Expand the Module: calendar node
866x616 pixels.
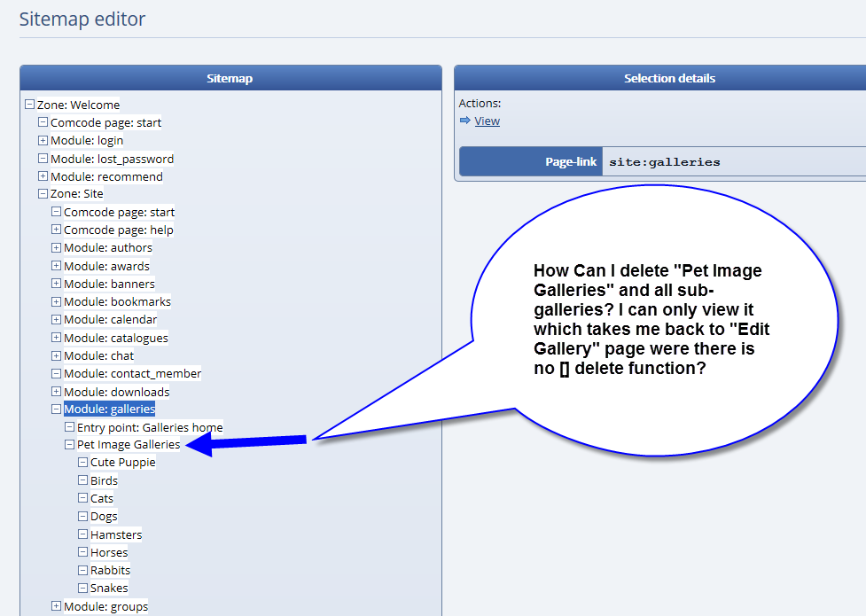click(57, 320)
